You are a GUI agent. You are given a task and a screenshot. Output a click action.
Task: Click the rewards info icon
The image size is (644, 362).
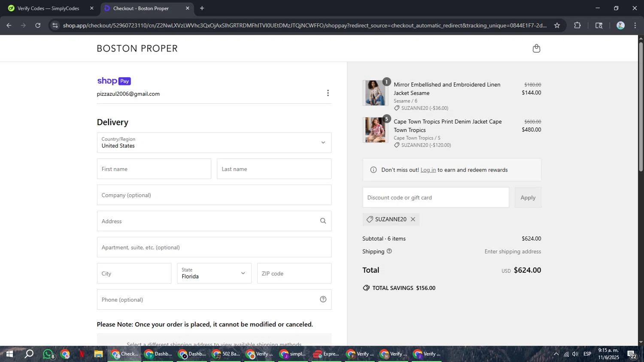click(374, 170)
